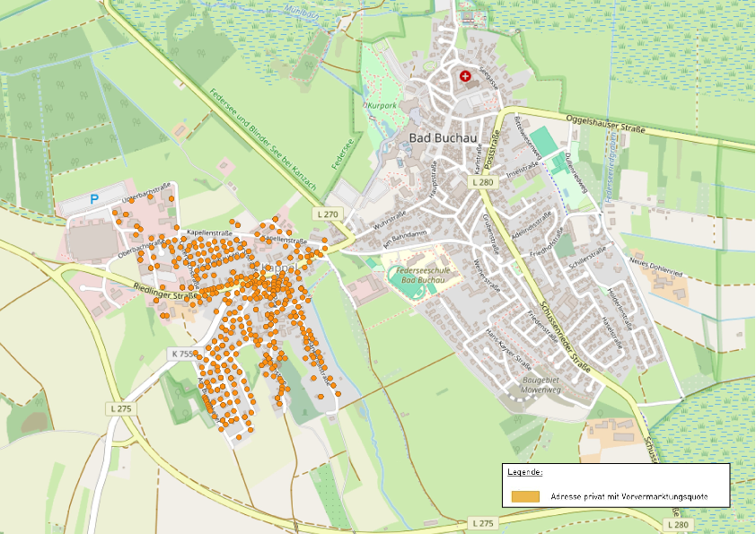
Task: Click the Legende heading in legend box
Action: (x=524, y=472)
